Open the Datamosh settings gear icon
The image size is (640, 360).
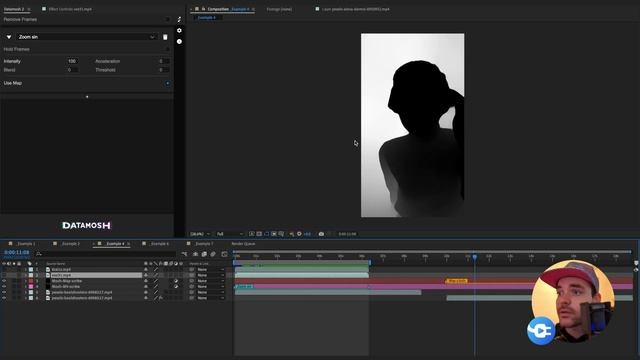pos(179,31)
